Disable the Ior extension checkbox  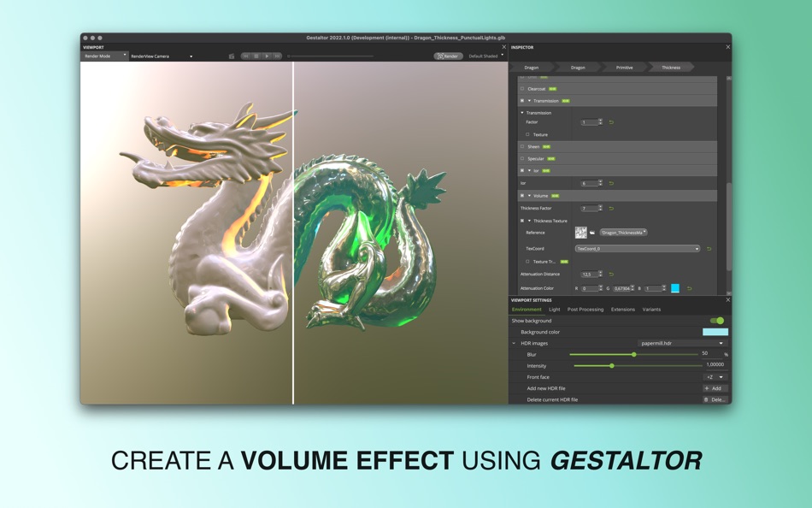pyautogui.click(x=522, y=170)
